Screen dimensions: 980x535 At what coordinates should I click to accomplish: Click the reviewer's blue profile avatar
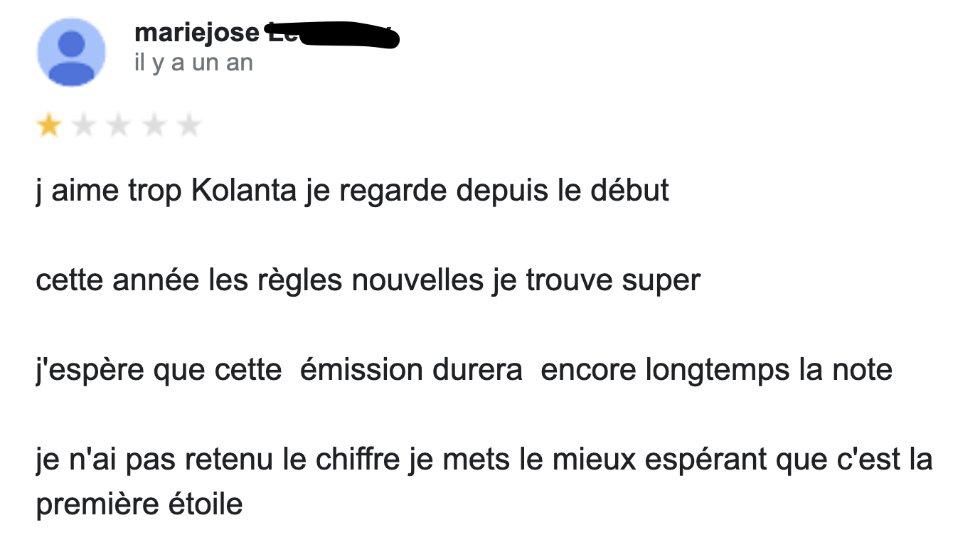click(71, 53)
